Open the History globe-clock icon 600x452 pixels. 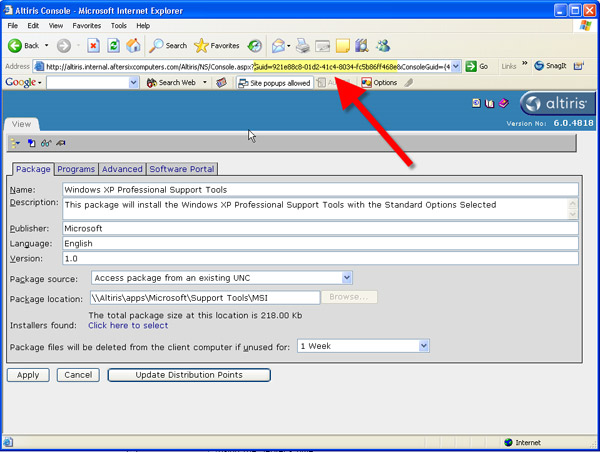click(x=254, y=46)
